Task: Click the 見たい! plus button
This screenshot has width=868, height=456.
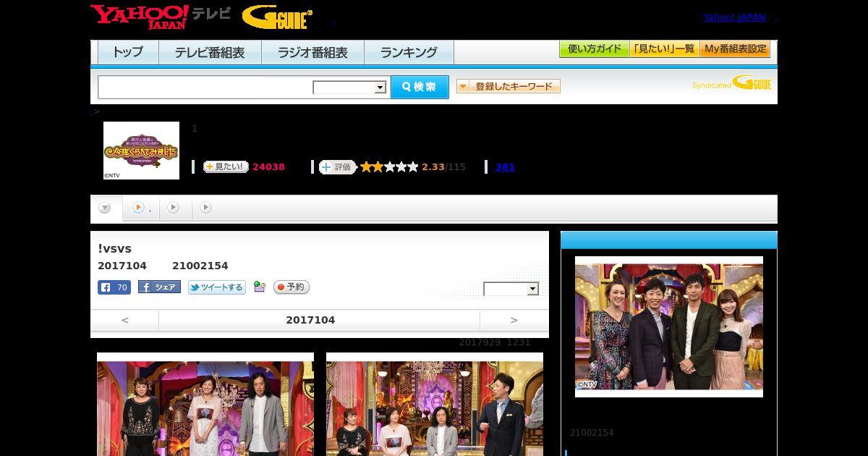Action: (226, 166)
